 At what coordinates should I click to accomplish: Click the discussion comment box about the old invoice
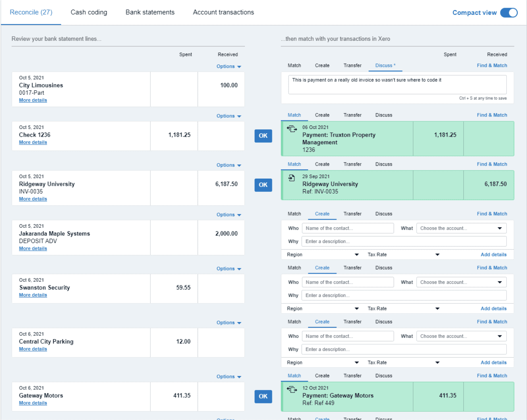[397, 84]
